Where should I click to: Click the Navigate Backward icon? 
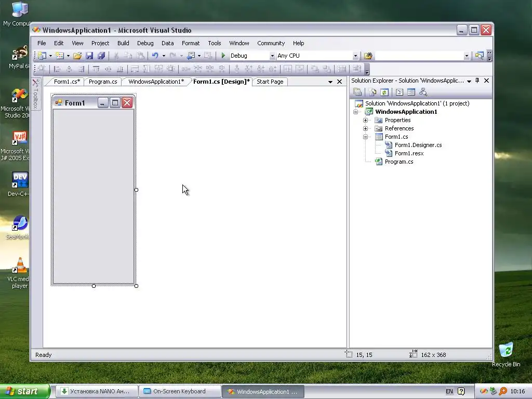(x=191, y=56)
